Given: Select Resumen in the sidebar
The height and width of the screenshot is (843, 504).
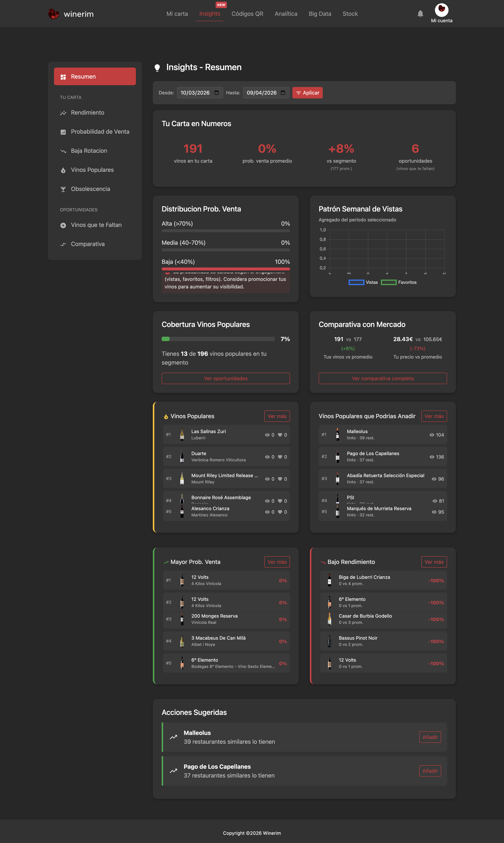Looking at the screenshot, I should pos(95,76).
